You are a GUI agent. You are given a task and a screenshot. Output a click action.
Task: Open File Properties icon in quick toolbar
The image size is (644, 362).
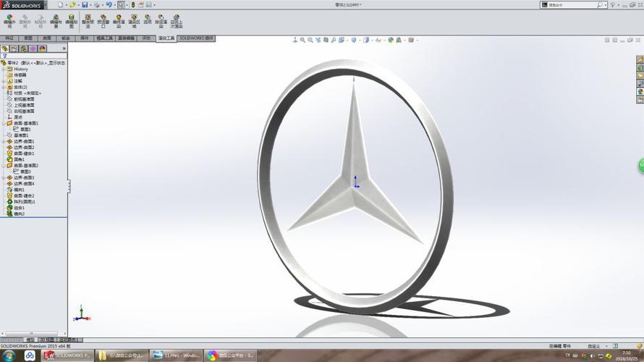141,5
